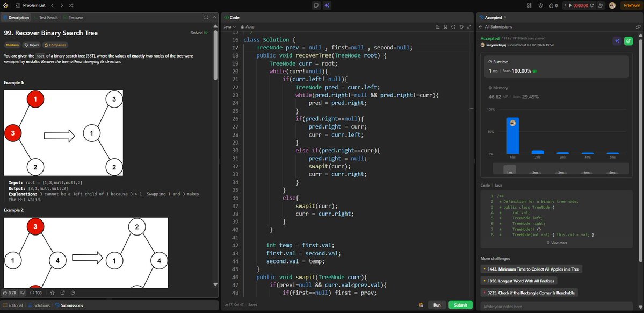
Task: Select the Runtime stats card
Action: pyautogui.click(x=556, y=67)
